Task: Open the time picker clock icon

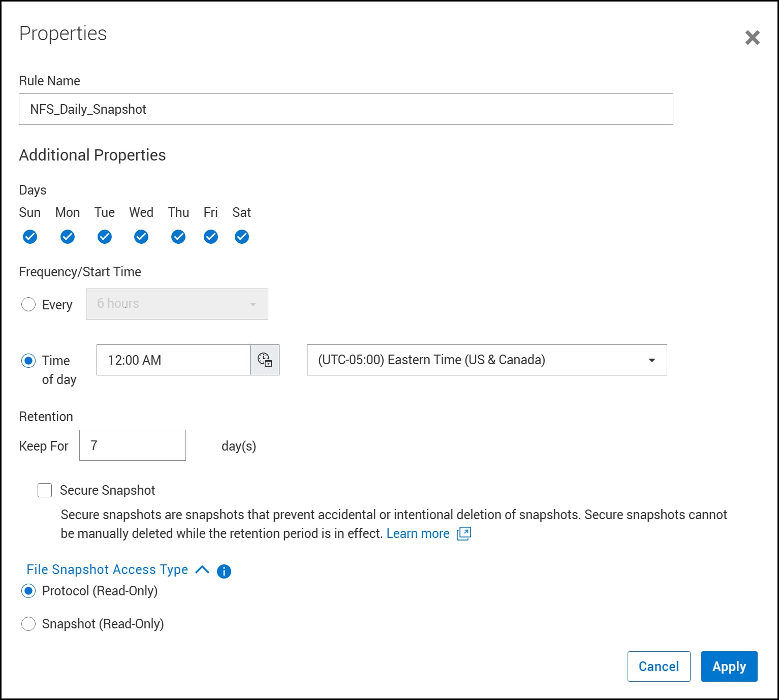Action: 265,360
